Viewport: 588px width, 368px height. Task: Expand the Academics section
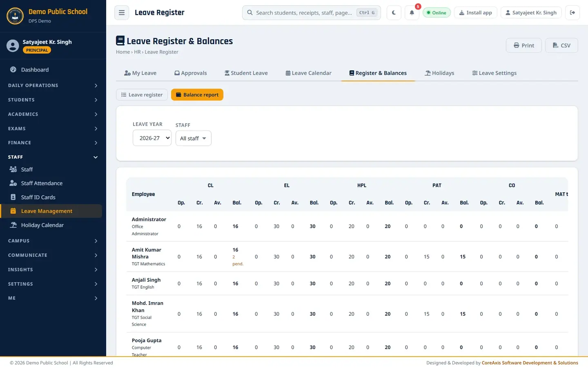[x=53, y=114]
